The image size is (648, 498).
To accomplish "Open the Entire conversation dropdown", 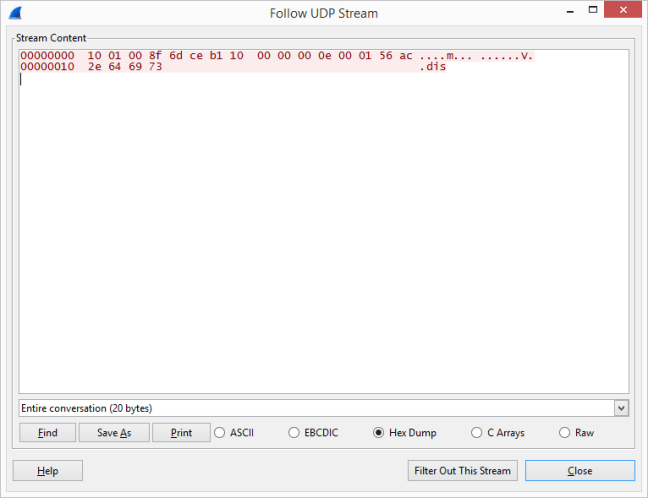I will pos(324,408).
